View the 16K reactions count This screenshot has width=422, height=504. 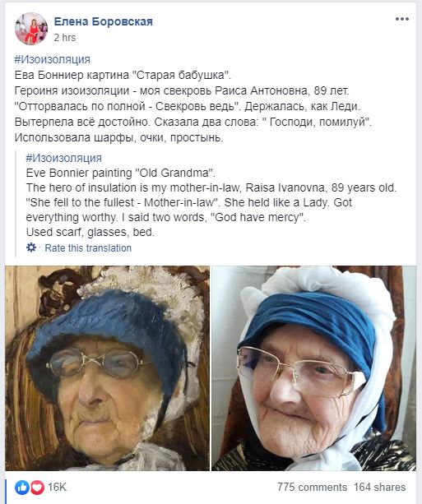(x=57, y=488)
